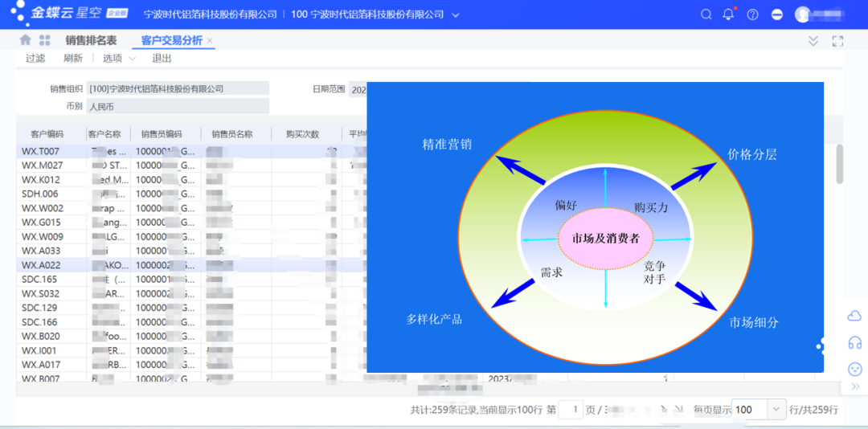Image resolution: width=868 pixels, height=429 pixels.
Task: Toggle fullscreen with the expand icon
Action: point(837,41)
